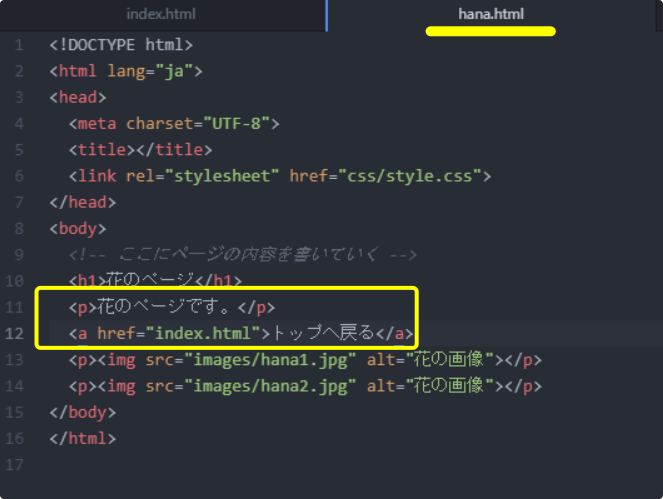The width and height of the screenshot is (663, 499).
Task: Click the comment ここにページの内容を書いていく
Action: 243,255
